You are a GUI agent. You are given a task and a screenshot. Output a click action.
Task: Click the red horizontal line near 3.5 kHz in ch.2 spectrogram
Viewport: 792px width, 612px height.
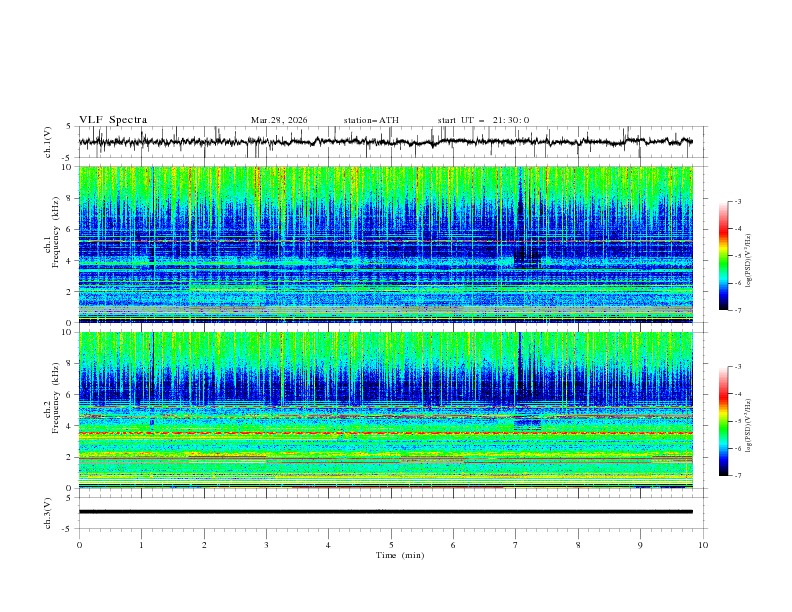(x=385, y=433)
